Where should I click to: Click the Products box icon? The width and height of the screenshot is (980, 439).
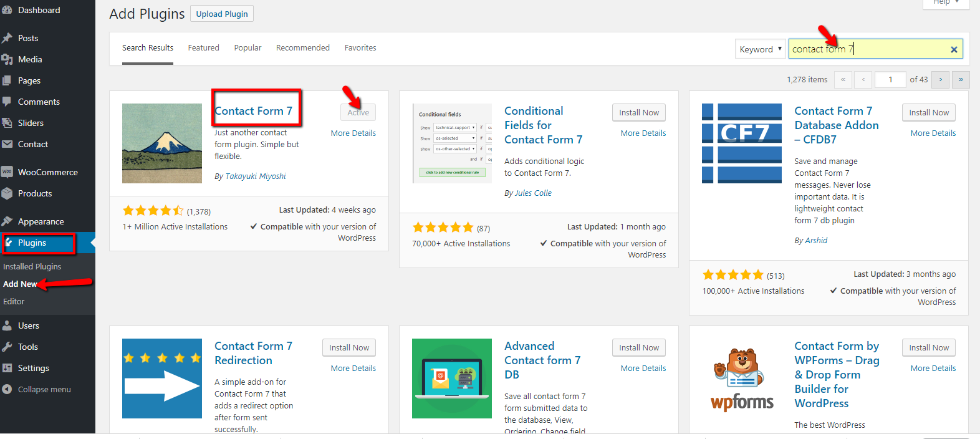7,193
